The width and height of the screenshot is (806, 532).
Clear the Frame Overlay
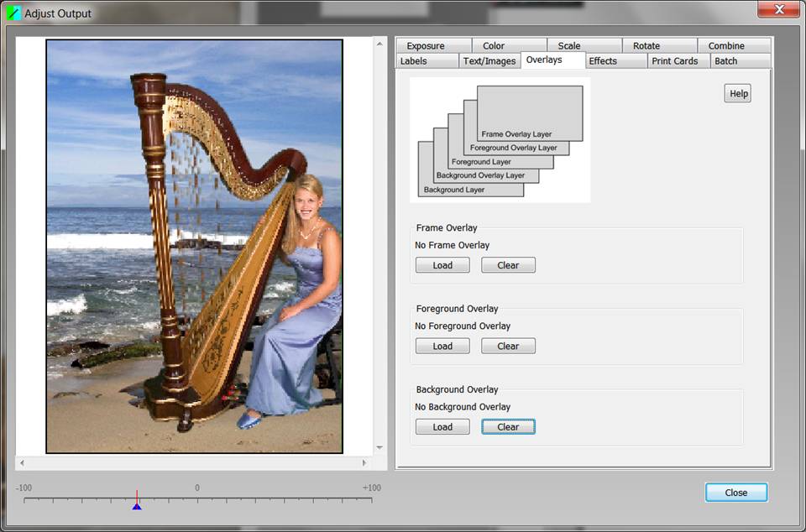509,265
